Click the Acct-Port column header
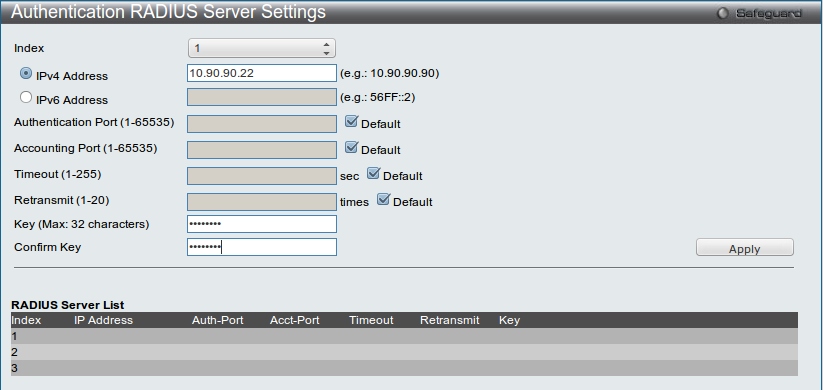Viewport: 823px width, 390px height. (x=294, y=320)
